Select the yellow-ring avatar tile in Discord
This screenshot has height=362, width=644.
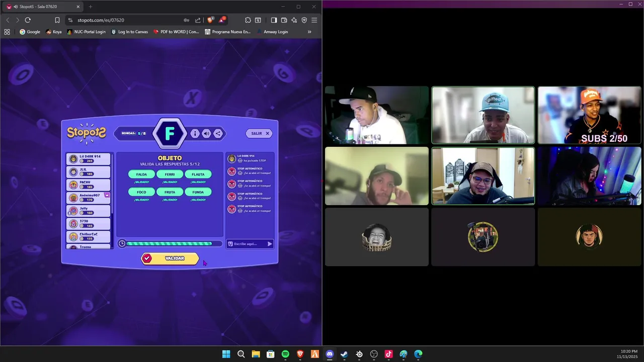483,237
